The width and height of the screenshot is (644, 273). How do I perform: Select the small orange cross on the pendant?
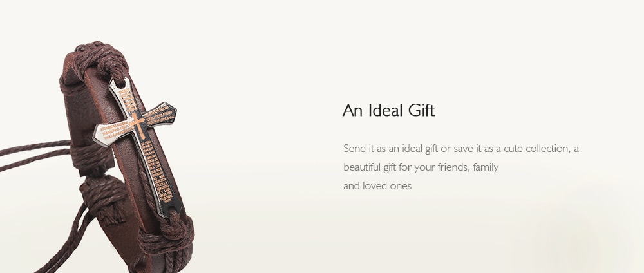[x=137, y=125]
